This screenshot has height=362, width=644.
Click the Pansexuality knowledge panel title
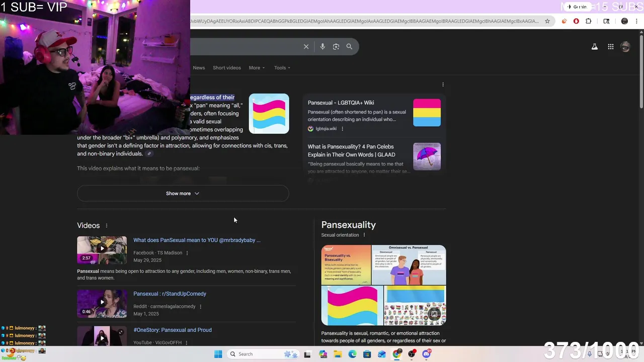[x=348, y=225]
